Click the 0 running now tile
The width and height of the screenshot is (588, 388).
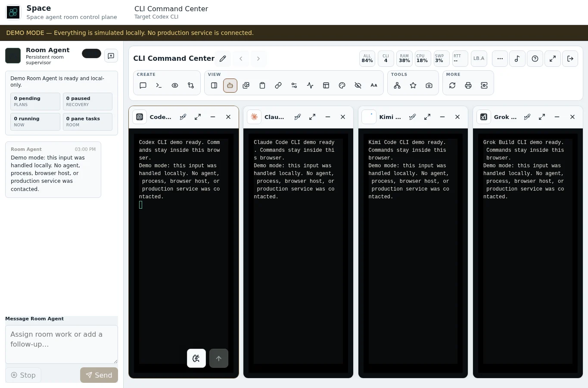[35, 122]
